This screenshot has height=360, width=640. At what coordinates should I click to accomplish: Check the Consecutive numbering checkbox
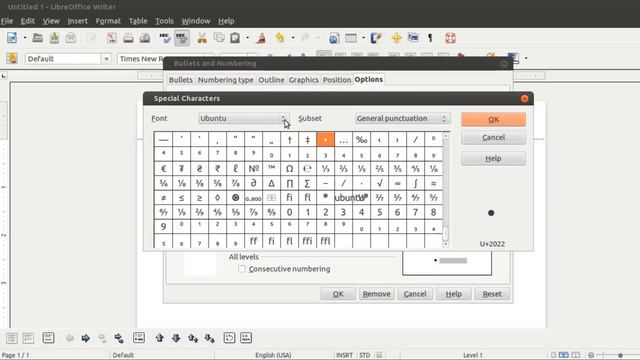click(242, 269)
